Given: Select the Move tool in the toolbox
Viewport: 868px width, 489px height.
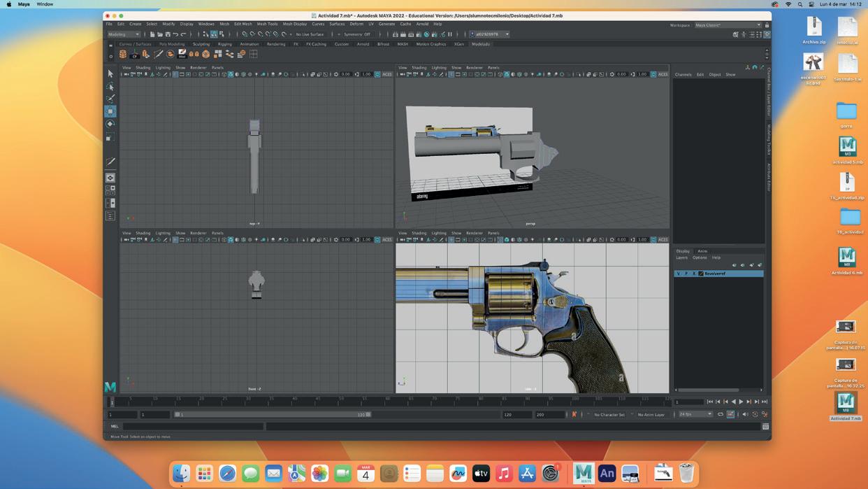Looking at the screenshot, I should (110, 111).
